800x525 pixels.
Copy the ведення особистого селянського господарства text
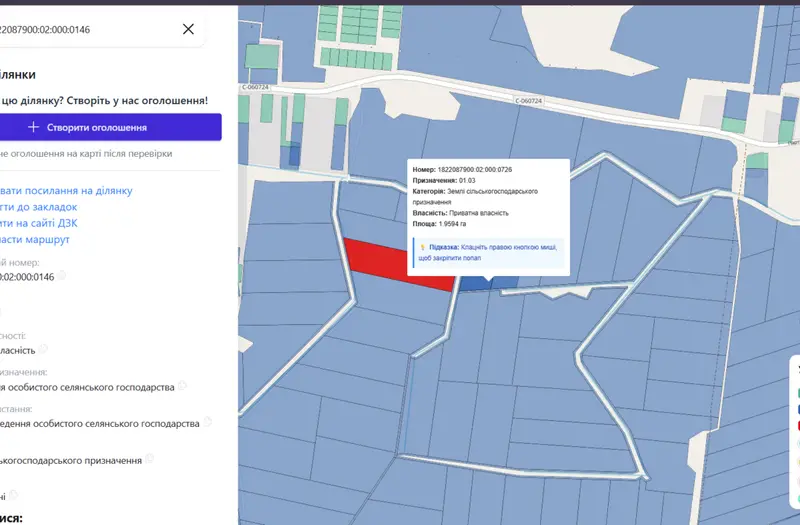[x=207, y=422]
